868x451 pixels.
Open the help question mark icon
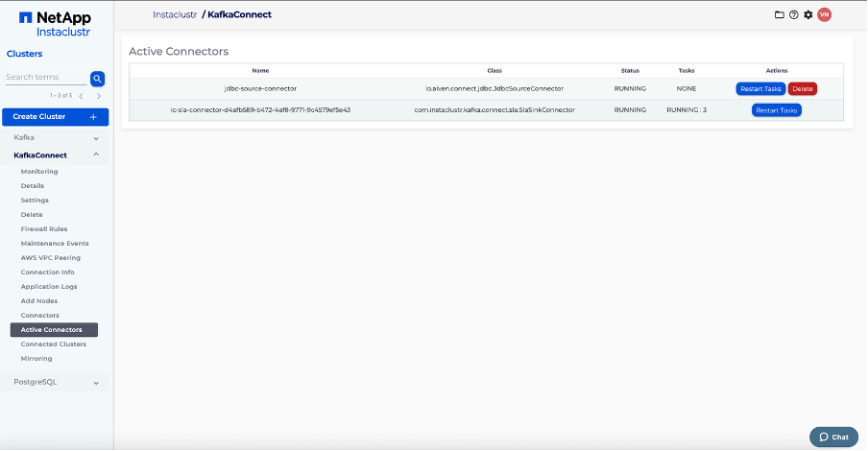pos(794,14)
